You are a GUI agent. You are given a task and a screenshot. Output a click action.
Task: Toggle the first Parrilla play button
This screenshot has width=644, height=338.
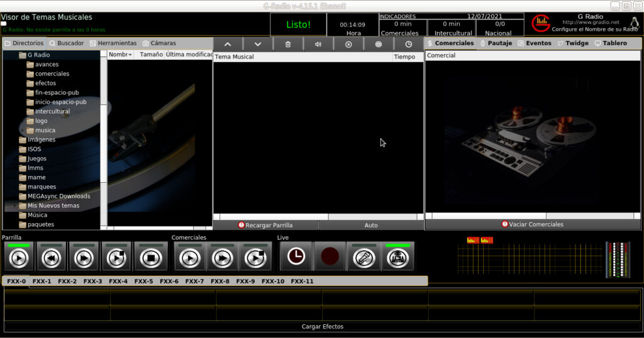[19, 256]
